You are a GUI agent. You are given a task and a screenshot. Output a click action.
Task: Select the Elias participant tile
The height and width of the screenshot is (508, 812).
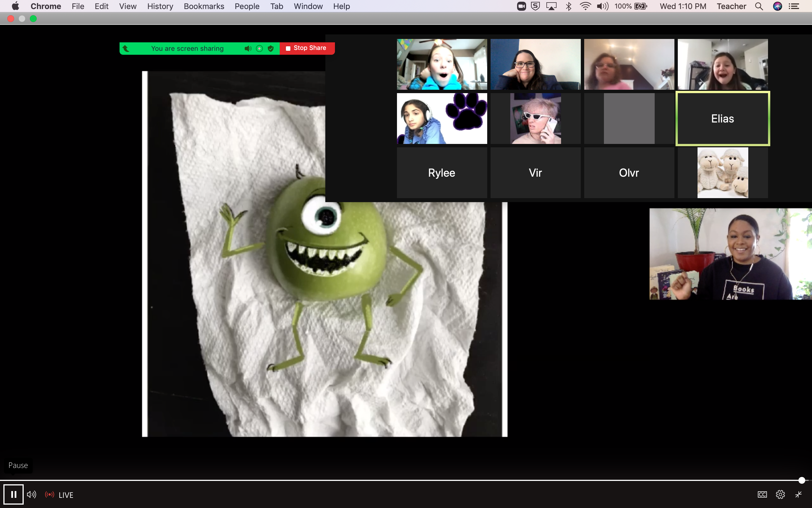point(723,119)
